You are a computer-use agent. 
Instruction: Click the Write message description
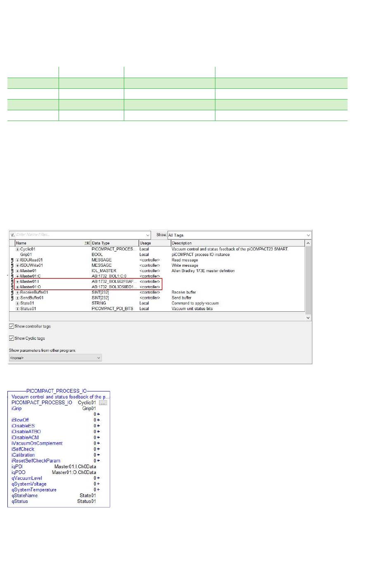(x=185, y=266)
